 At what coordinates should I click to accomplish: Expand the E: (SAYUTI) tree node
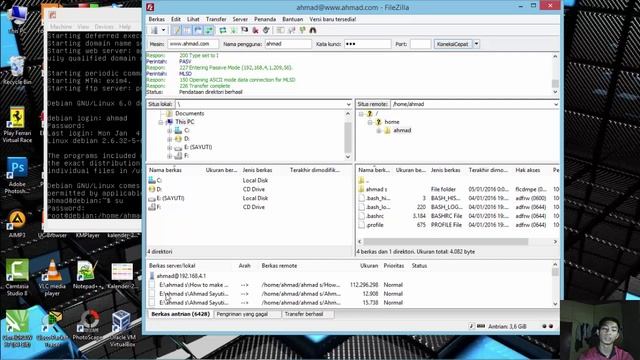point(169,147)
